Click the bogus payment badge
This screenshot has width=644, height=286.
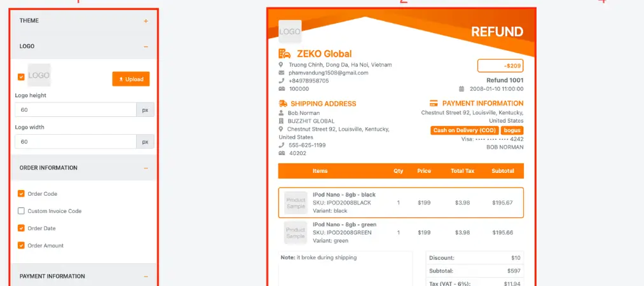(512, 130)
